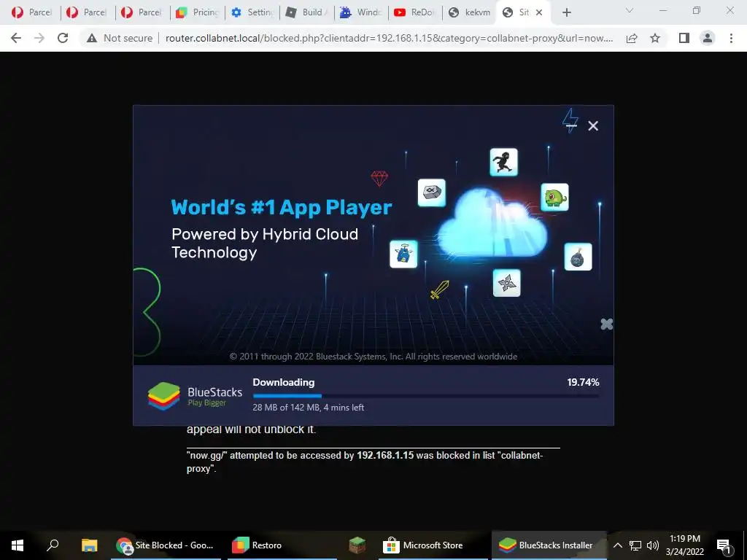Click the 19.74% progress value
Viewport: 747px width, 560px height.
pyautogui.click(x=583, y=382)
